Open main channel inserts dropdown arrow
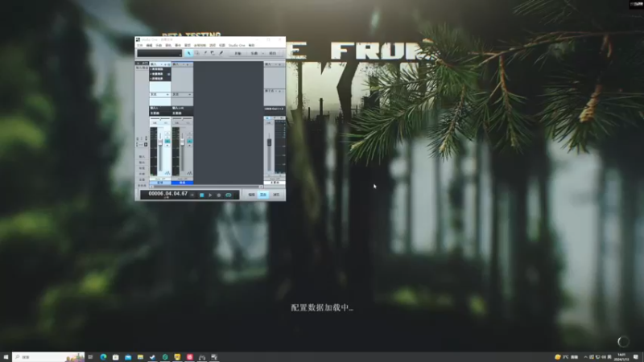This screenshot has height=362, width=644. point(275,64)
